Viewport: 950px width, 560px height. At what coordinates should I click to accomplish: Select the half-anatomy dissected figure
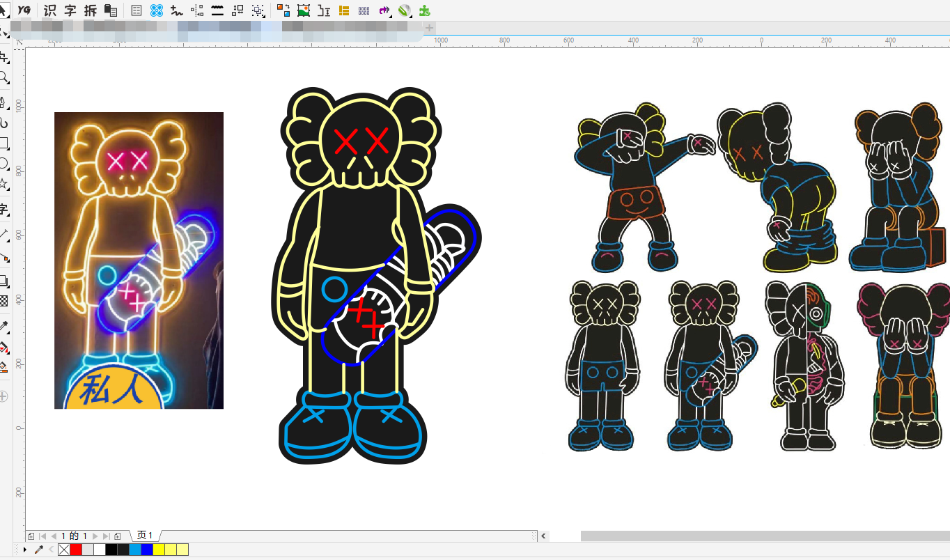click(x=804, y=365)
